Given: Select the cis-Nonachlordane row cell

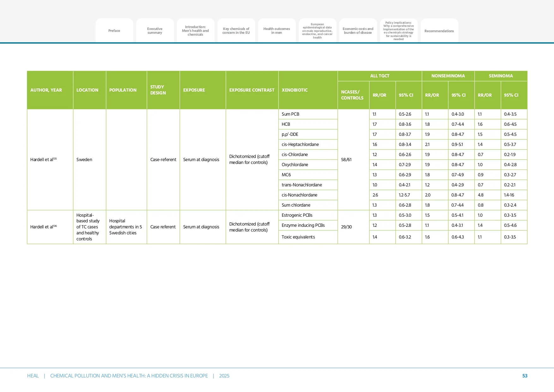Looking at the screenshot, I should tap(299, 195).
